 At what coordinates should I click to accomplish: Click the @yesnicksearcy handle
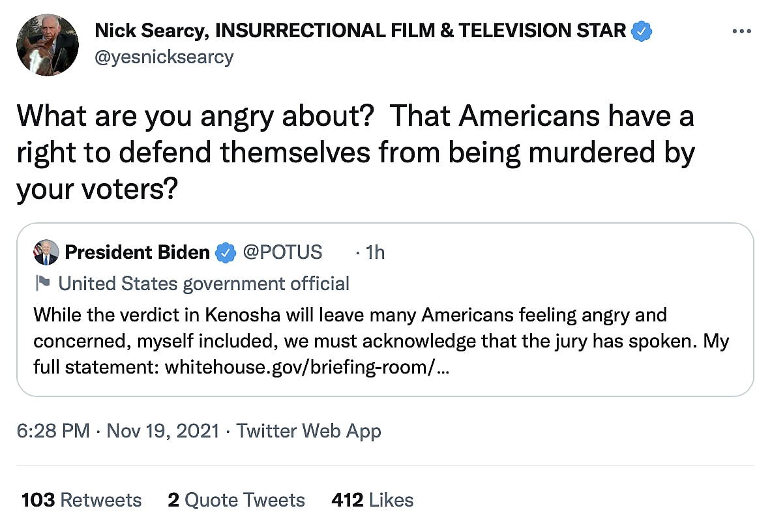coord(164,57)
